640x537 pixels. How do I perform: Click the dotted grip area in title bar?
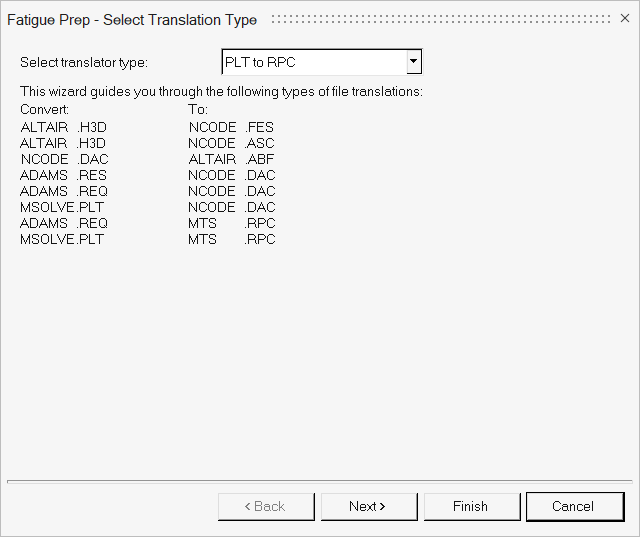(438, 19)
